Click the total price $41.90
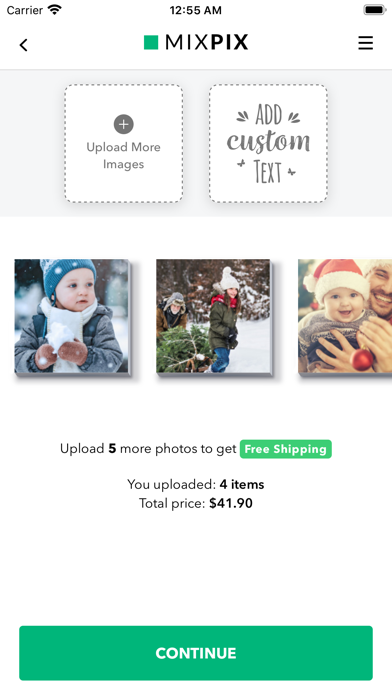Image resolution: width=392 pixels, height=696 pixels. pyautogui.click(x=231, y=503)
